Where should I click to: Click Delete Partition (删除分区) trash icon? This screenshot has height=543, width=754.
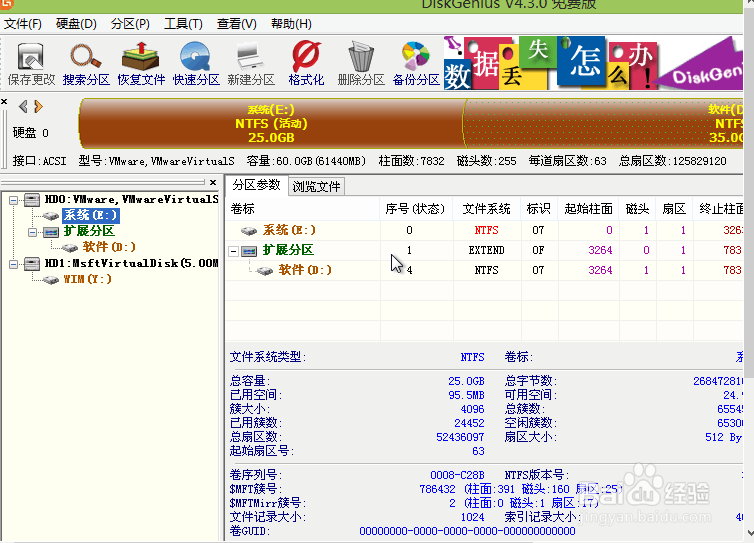click(361, 64)
